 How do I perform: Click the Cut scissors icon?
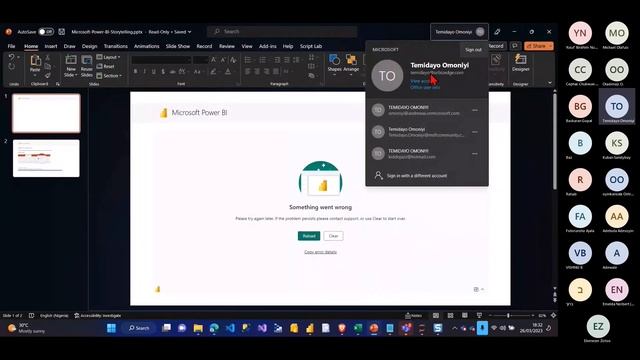click(48, 57)
